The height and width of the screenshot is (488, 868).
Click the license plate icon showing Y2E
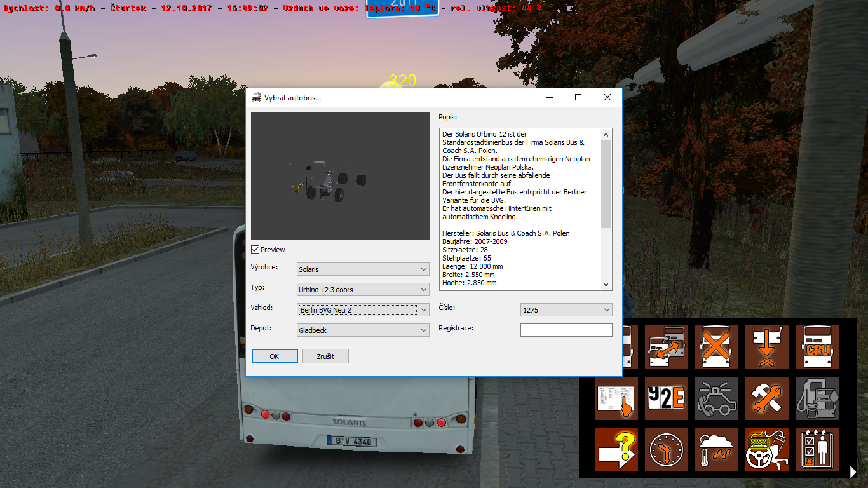point(667,398)
